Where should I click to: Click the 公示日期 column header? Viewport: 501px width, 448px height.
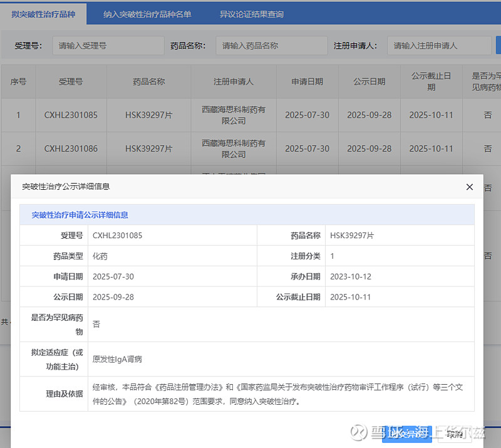(x=369, y=82)
